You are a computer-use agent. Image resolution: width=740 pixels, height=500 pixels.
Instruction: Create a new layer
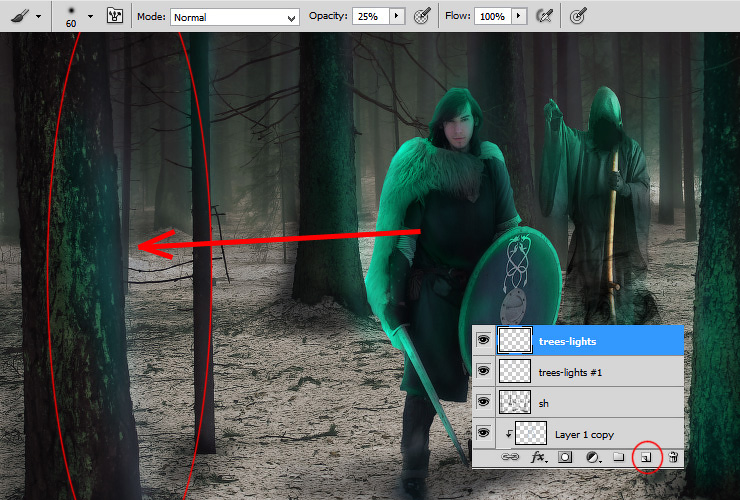(x=647, y=457)
